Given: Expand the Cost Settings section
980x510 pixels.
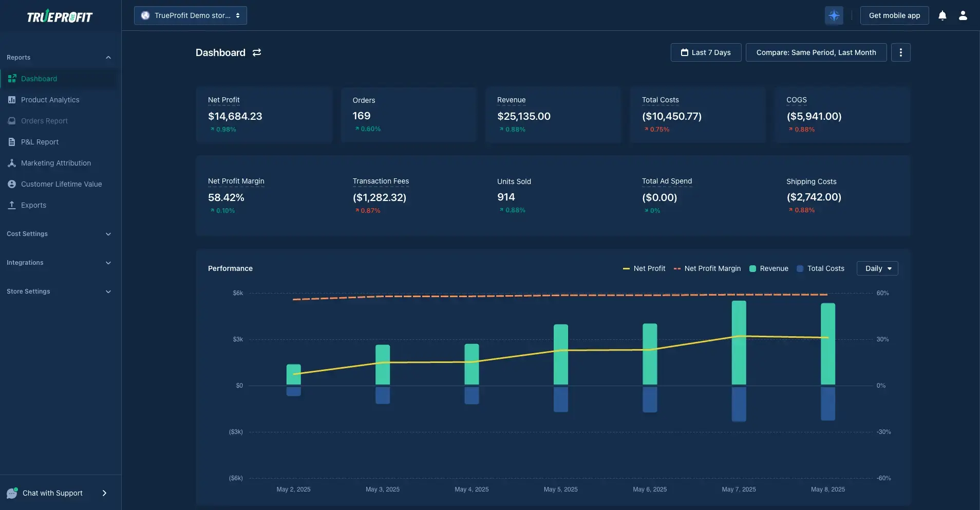Looking at the screenshot, I should [59, 234].
